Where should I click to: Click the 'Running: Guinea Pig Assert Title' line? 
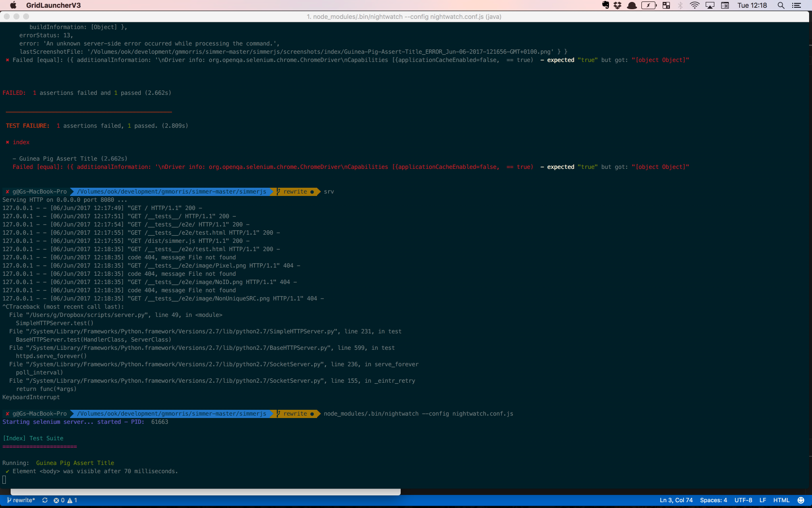[x=58, y=463]
